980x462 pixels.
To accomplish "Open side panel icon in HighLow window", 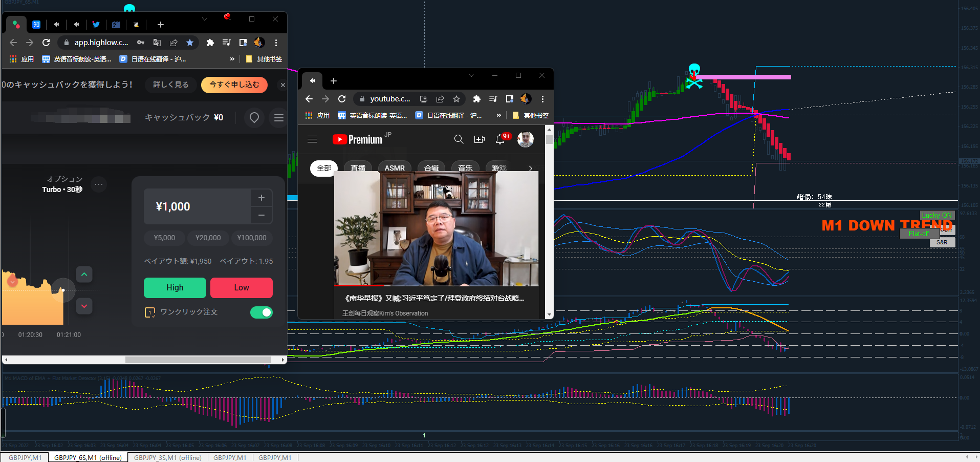I will [x=243, y=43].
